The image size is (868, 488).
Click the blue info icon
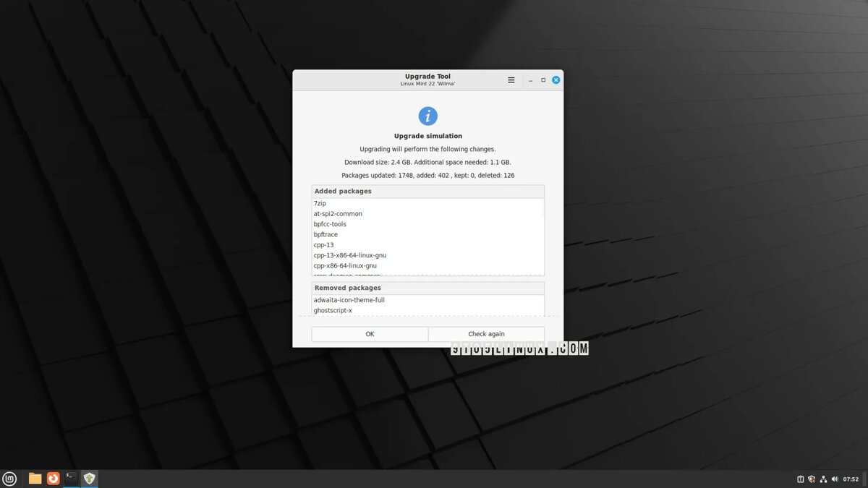point(428,116)
